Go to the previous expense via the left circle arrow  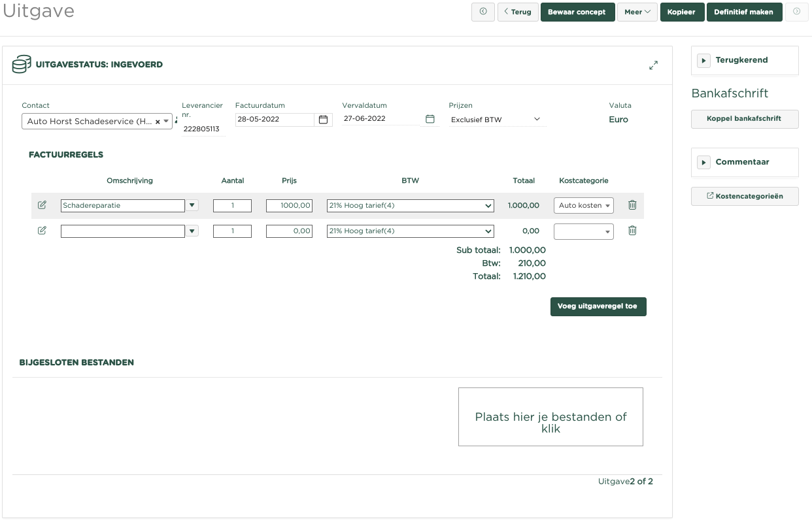click(x=483, y=12)
